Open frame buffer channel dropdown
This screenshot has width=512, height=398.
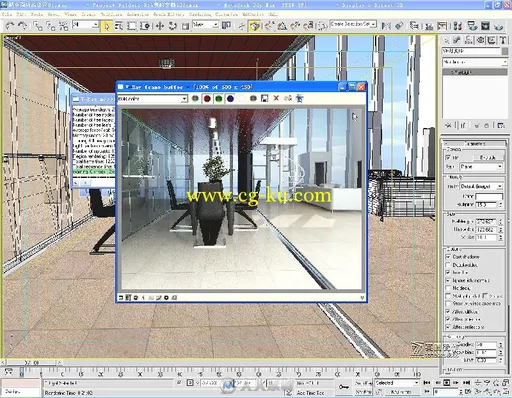[x=152, y=99]
